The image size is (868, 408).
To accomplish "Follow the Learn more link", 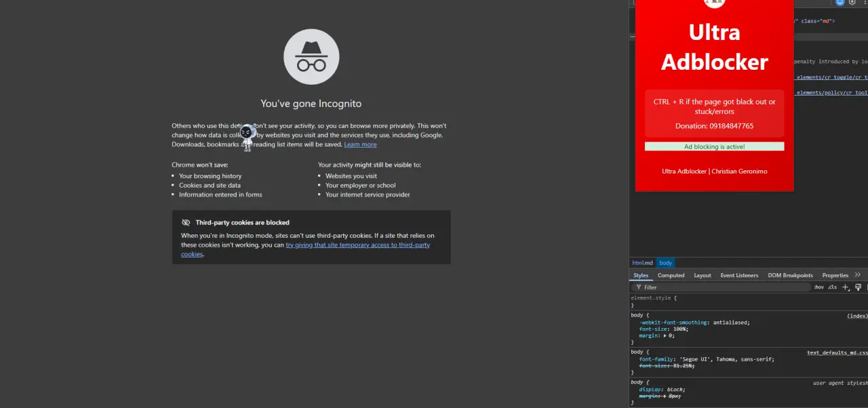I will (x=360, y=144).
